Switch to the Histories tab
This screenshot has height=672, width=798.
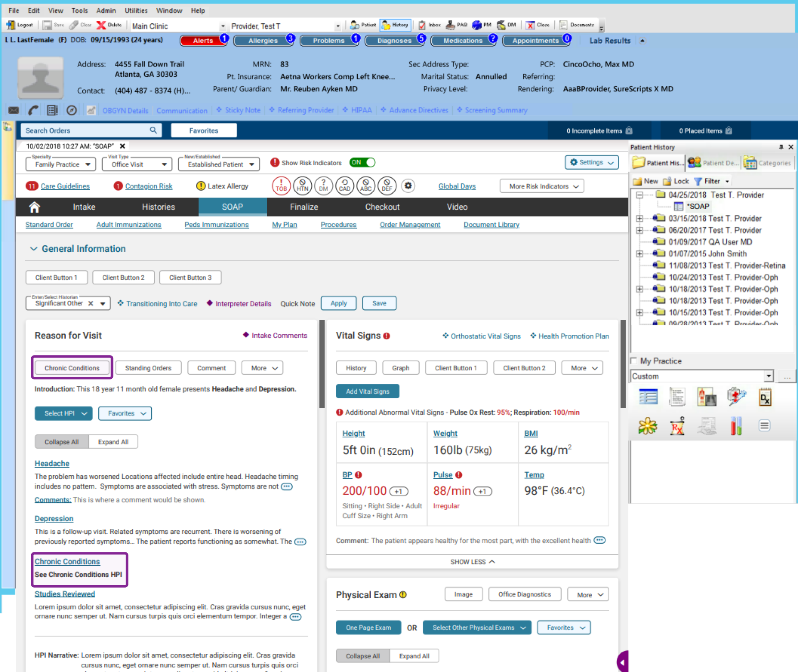point(158,207)
